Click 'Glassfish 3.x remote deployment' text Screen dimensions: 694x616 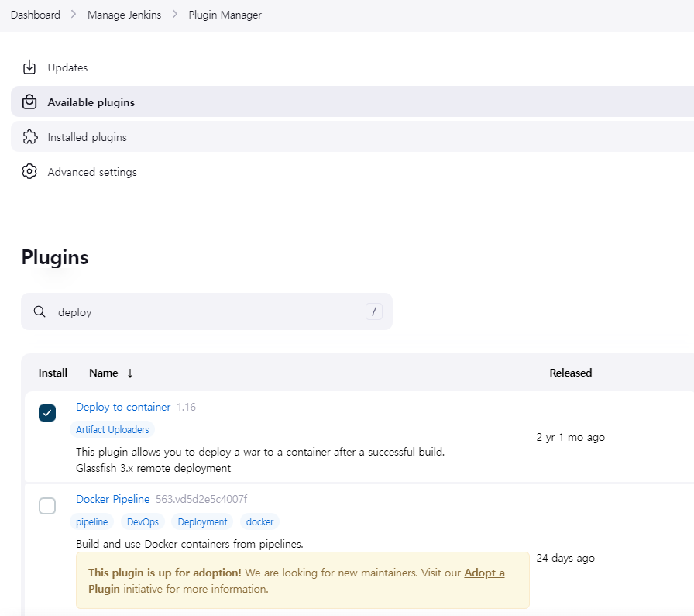point(153,468)
